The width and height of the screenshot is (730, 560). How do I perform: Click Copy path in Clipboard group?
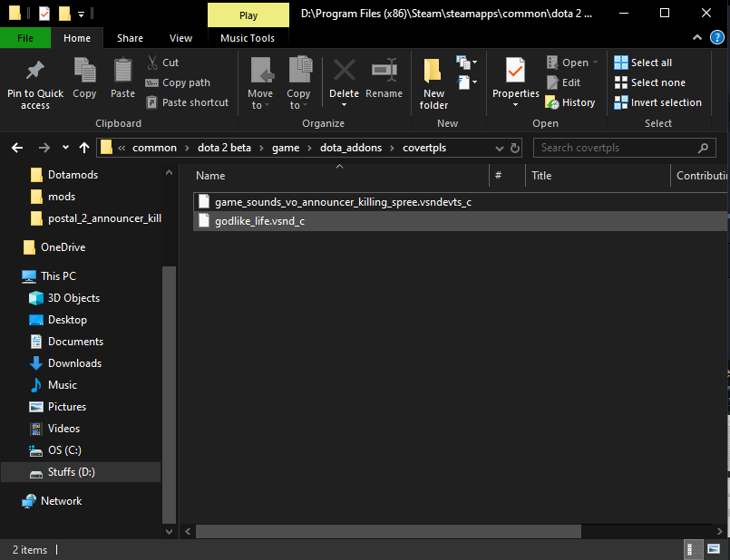(178, 82)
